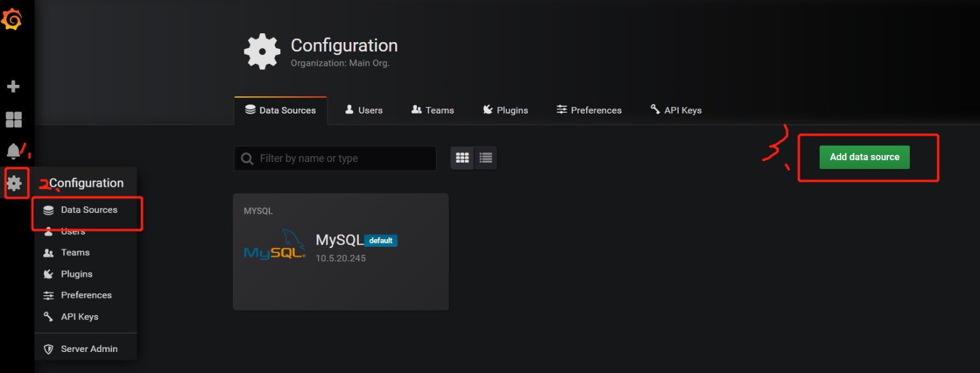Select Data Sources in Configuration menu
The height and width of the screenshot is (373, 980).
pos(89,210)
